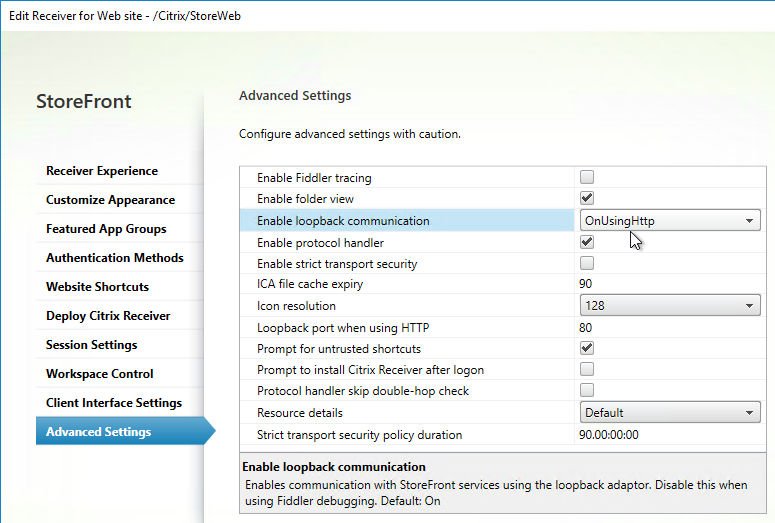Go to Workspace Control tab

(99, 374)
